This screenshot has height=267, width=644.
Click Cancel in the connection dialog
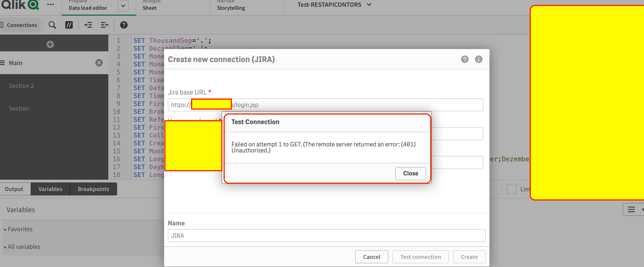tap(371, 257)
